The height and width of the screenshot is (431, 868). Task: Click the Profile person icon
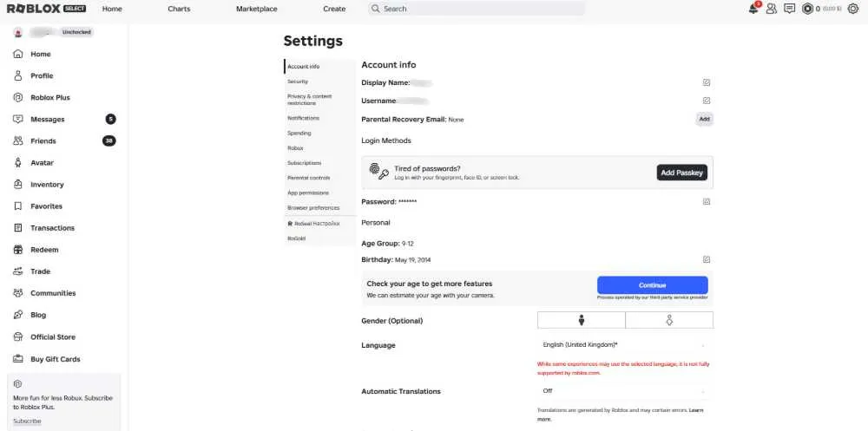coord(18,75)
